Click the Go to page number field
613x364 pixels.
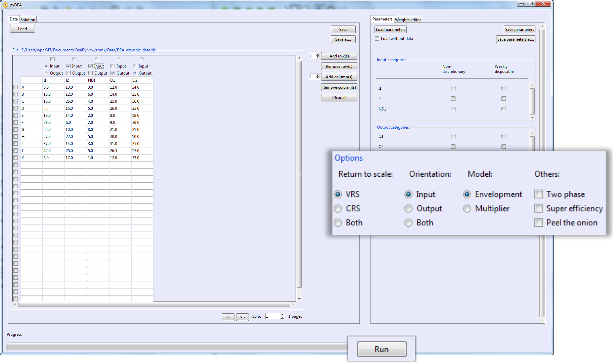[x=272, y=316]
